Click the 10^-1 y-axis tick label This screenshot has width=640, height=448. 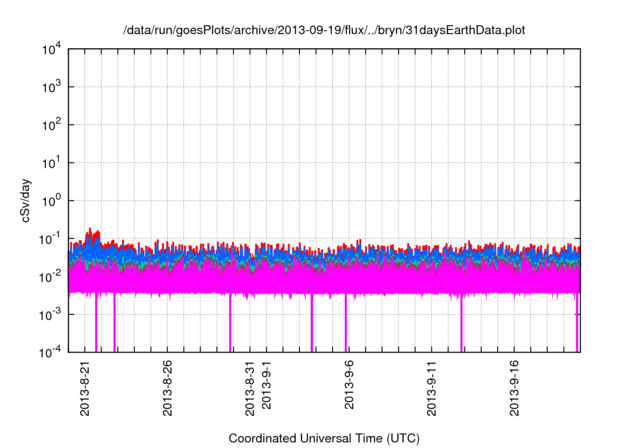(50, 239)
